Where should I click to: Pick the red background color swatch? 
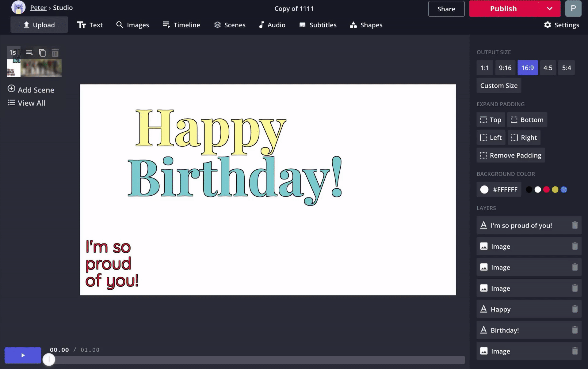click(x=546, y=190)
